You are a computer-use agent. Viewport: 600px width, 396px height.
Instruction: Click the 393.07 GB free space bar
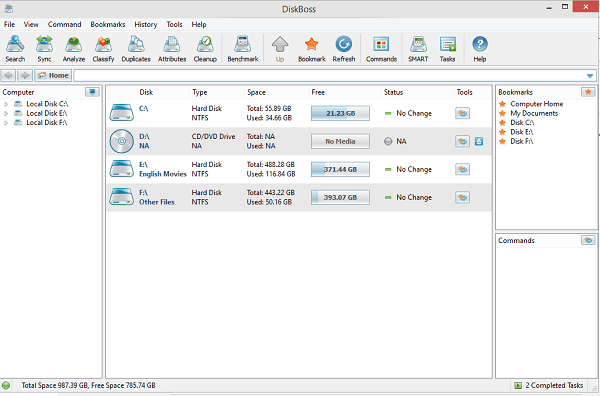click(340, 197)
